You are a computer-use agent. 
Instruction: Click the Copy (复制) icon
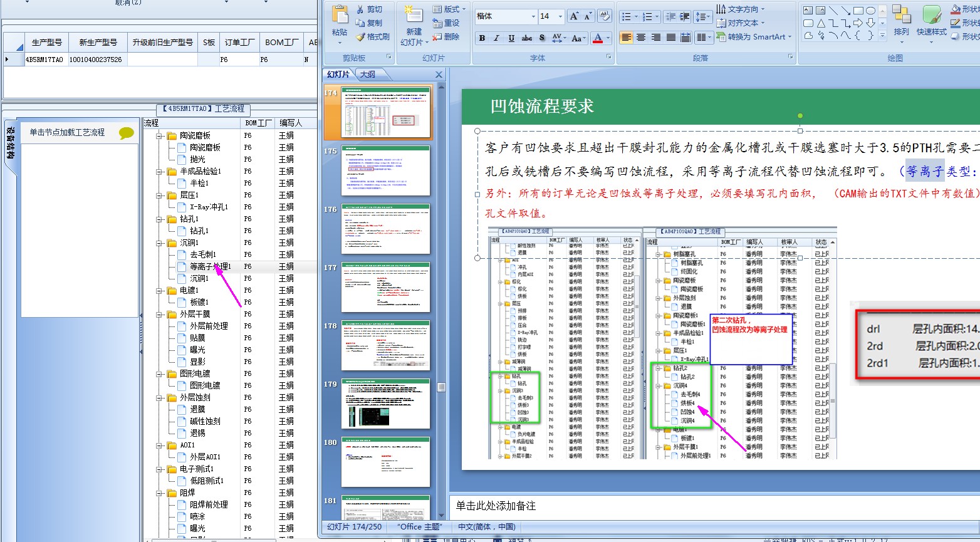point(360,23)
